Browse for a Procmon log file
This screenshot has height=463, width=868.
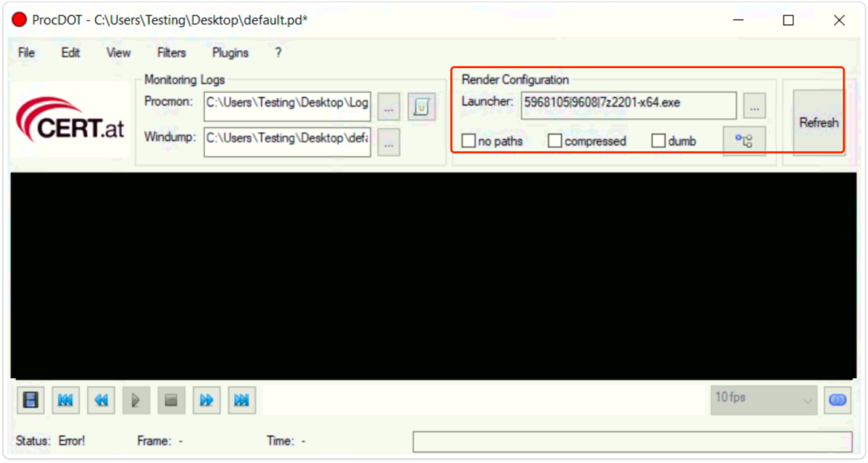coord(388,107)
